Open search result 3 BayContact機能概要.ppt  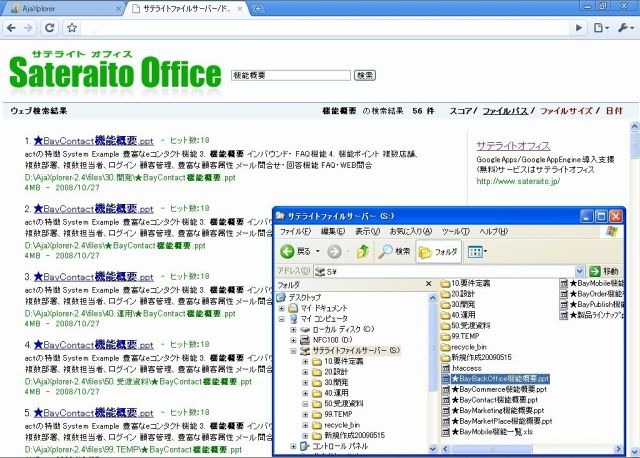coord(93,277)
